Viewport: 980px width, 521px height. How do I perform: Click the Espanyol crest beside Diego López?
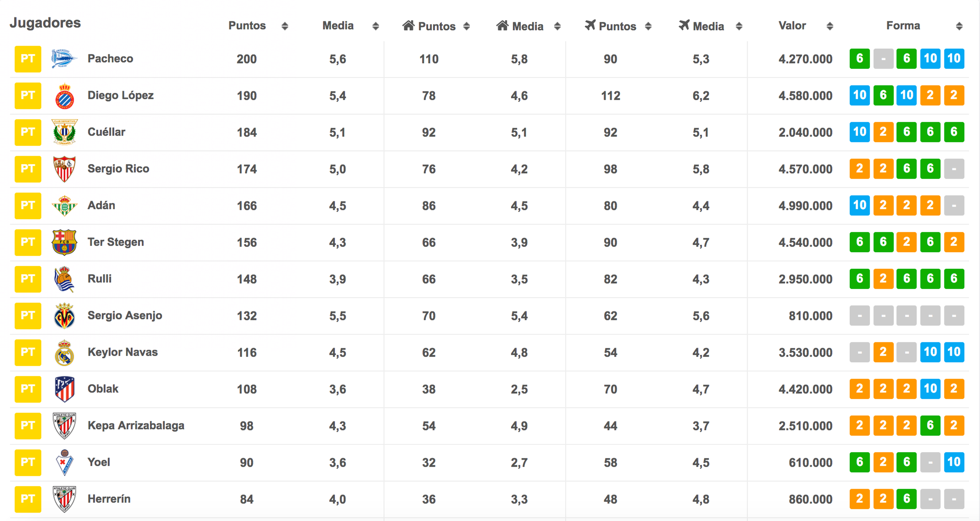(65, 96)
